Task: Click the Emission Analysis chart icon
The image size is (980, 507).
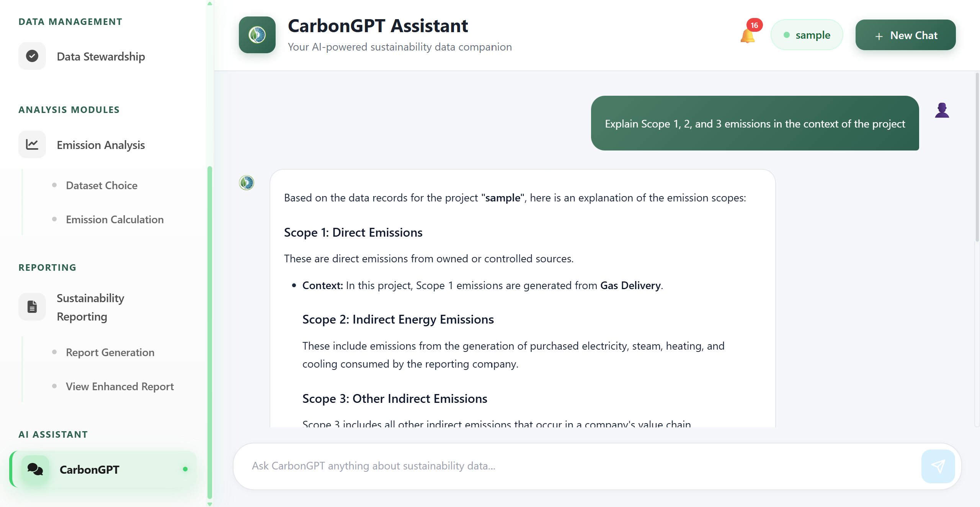Action: pos(32,145)
